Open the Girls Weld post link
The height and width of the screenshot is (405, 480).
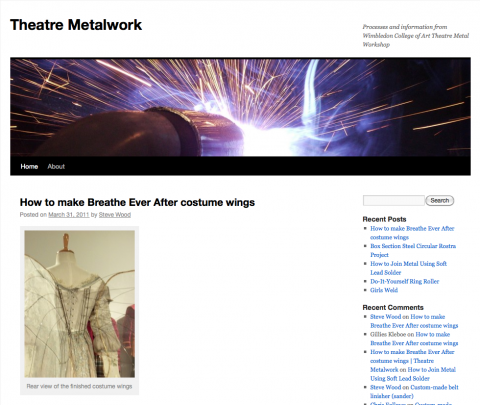(384, 290)
